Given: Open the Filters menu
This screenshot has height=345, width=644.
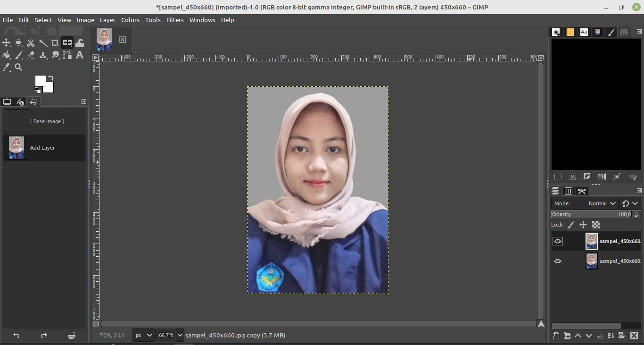Looking at the screenshot, I should [175, 20].
